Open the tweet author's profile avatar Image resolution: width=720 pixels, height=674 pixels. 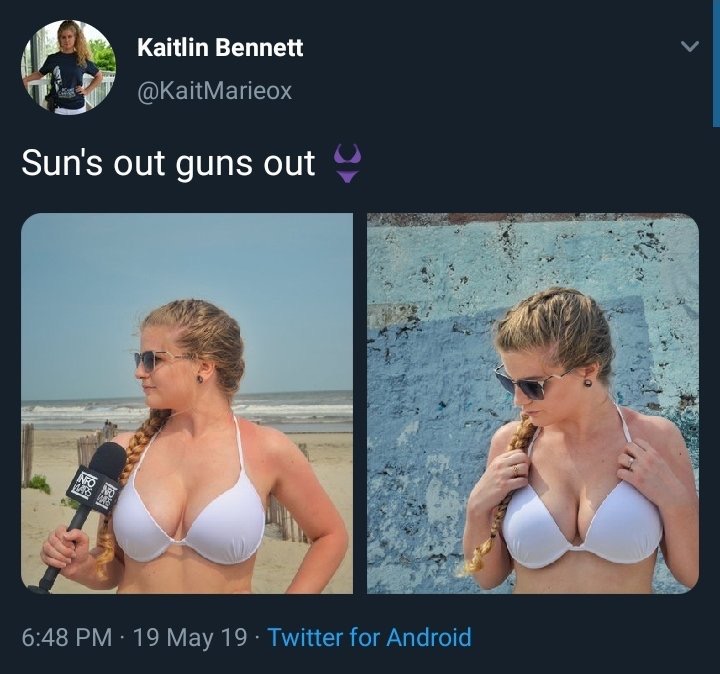68,67
